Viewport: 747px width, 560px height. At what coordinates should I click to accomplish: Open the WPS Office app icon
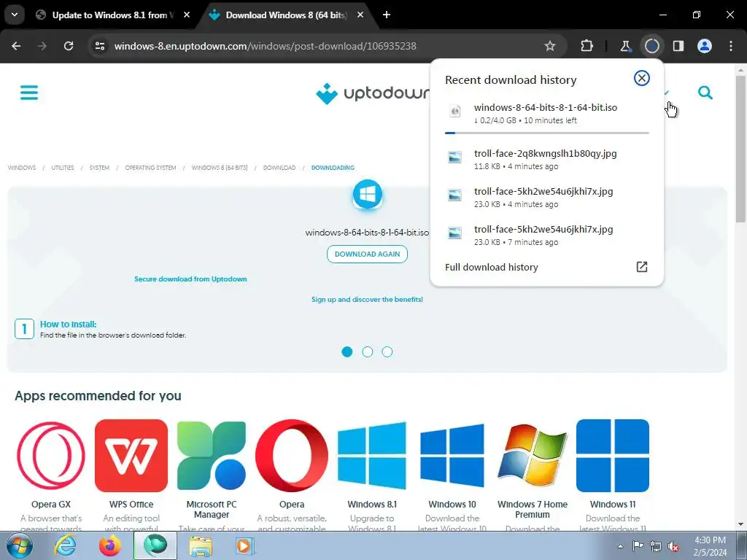tap(131, 456)
